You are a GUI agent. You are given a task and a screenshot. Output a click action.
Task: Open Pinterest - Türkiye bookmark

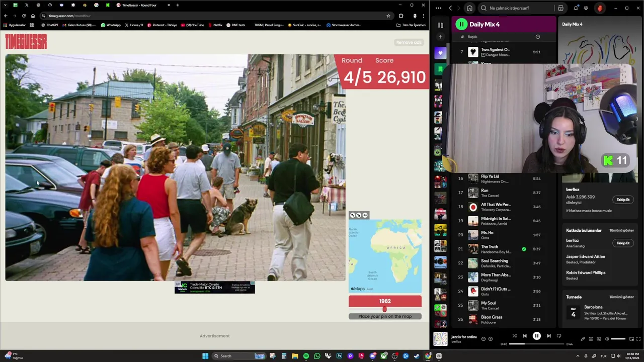point(162,25)
